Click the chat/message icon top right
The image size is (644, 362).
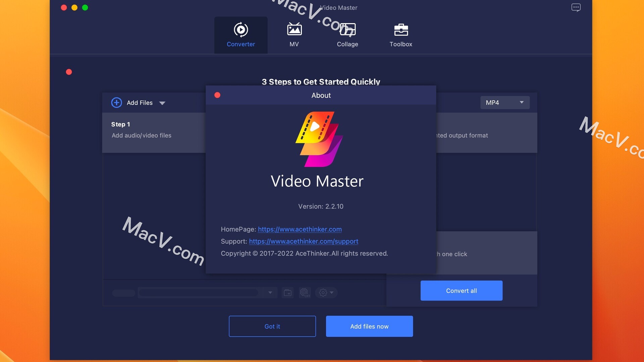(x=576, y=7)
